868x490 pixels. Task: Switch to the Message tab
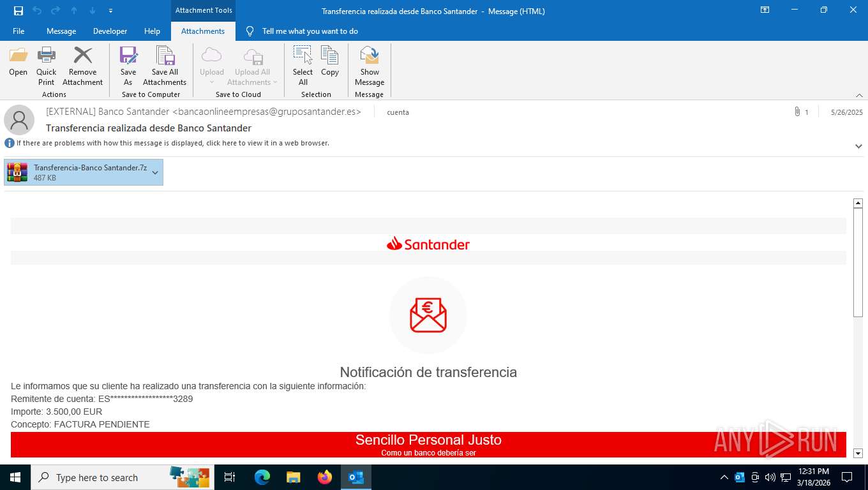click(61, 31)
